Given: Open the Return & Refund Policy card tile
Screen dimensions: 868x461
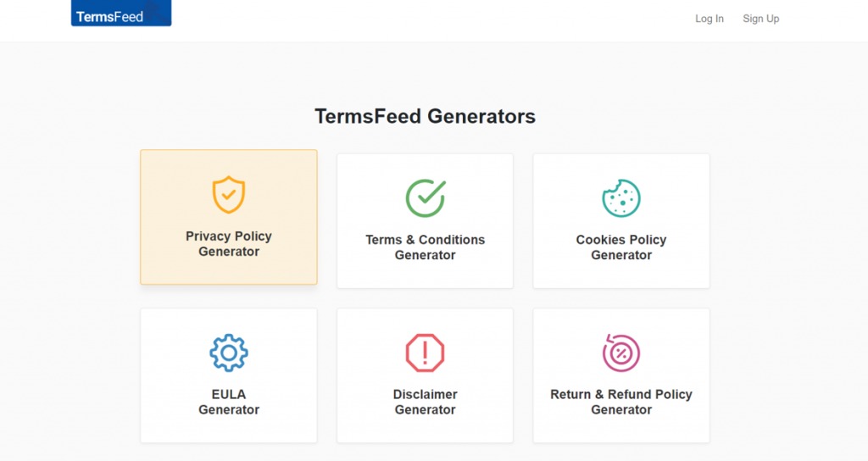Looking at the screenshot, I should click(621, 375).
